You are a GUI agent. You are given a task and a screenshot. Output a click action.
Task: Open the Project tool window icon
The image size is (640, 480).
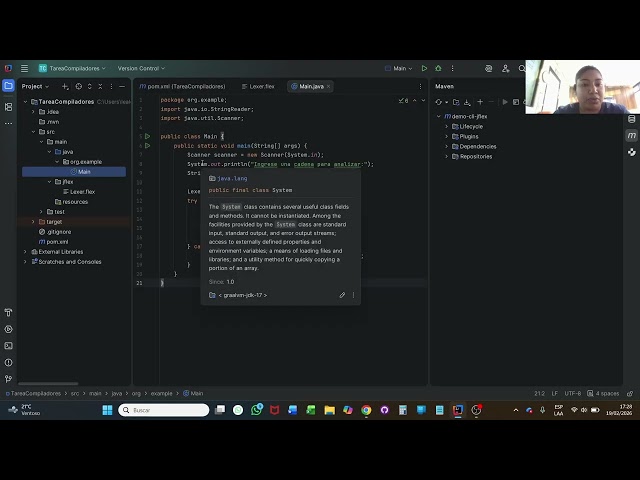coord(8,86)
